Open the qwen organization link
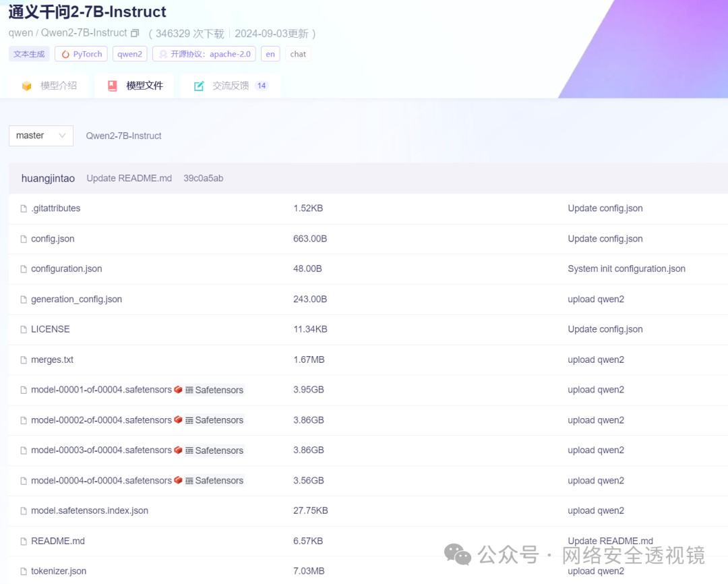This screenshot has height=584, width=728. [20, 33]
